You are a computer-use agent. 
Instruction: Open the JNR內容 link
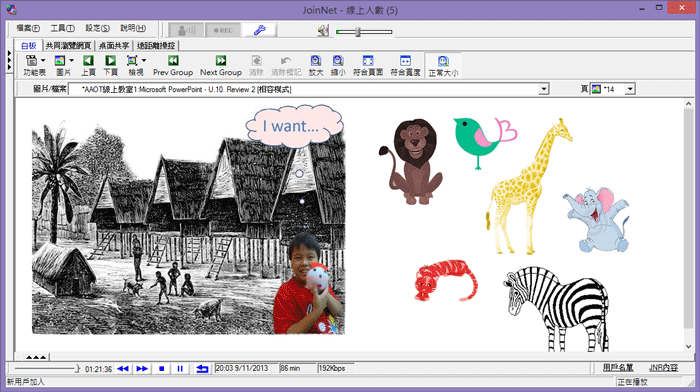[x=663, y=368]
